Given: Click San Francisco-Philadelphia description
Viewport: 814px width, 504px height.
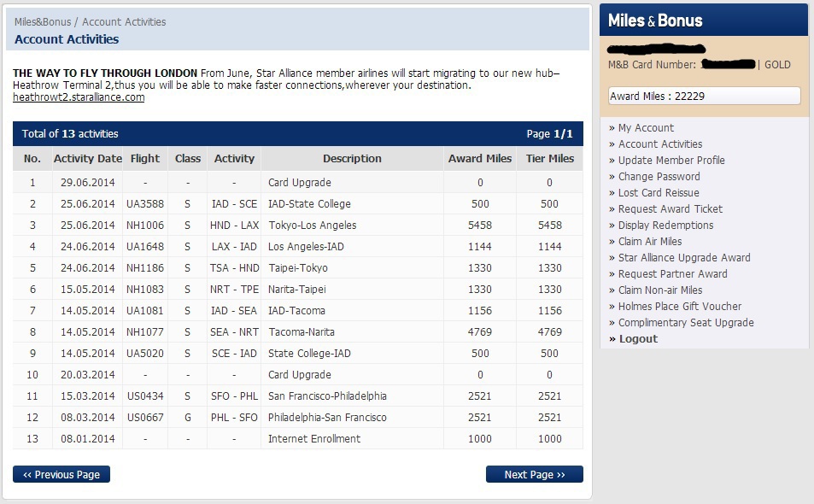Looking at the screenshot, I should coord(328,396).
